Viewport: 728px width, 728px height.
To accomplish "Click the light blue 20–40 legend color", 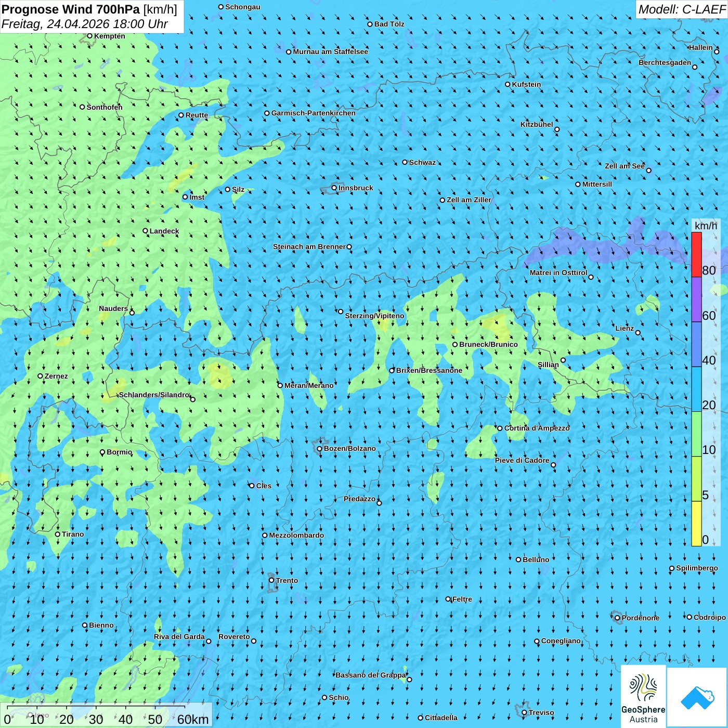I will click(696, 389).
